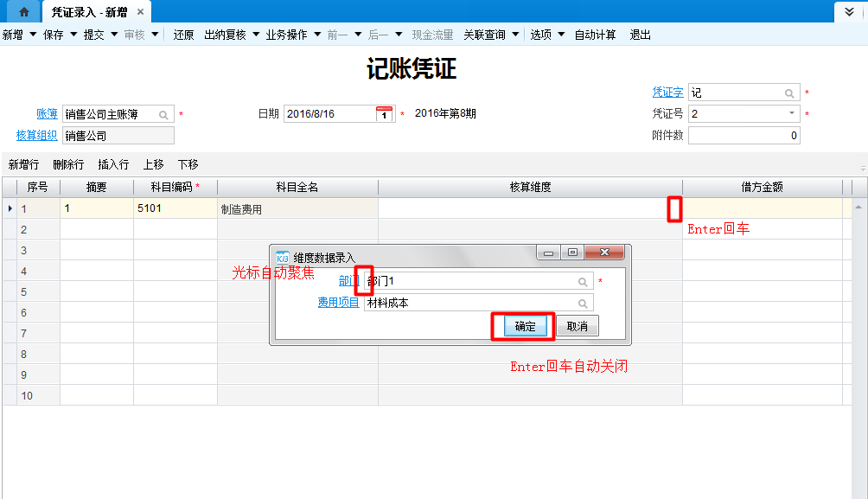Viewport: 868px width, 499px height.
Task: Click 自动计算 in the toolbar
Action: 596,35
